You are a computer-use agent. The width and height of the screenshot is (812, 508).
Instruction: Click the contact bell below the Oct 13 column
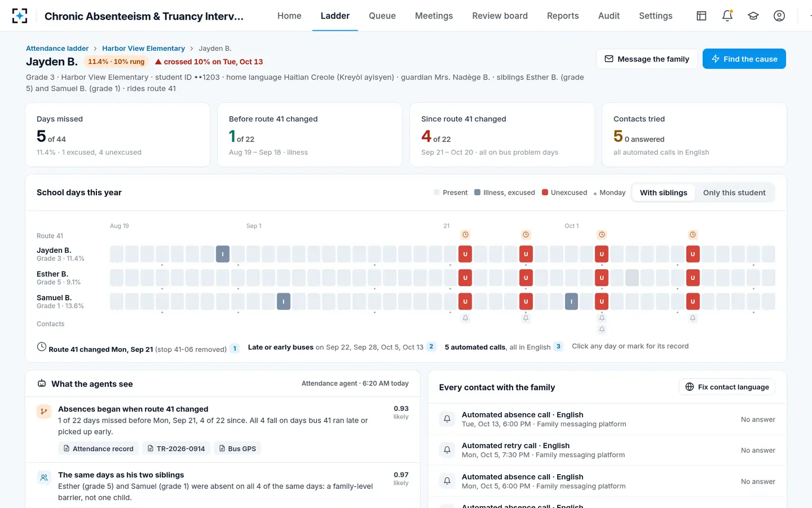pyautogui.click(x=693, y=318)
